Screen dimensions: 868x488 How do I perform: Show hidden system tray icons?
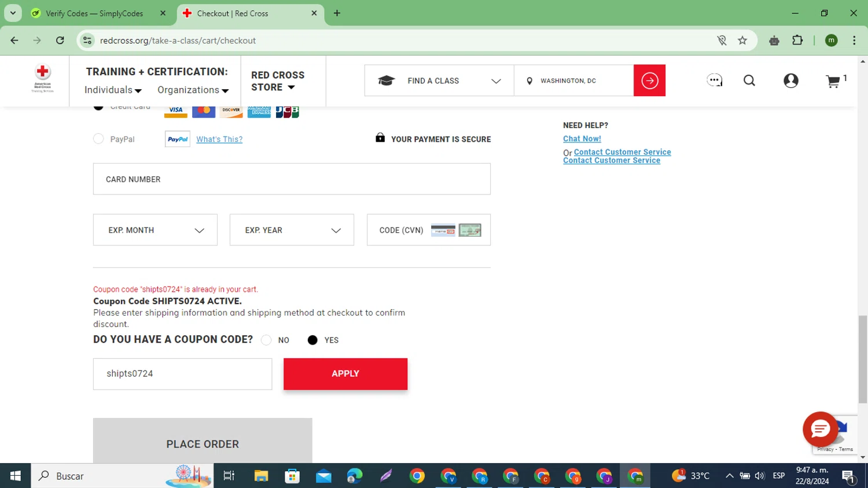[x=730, y=476]
